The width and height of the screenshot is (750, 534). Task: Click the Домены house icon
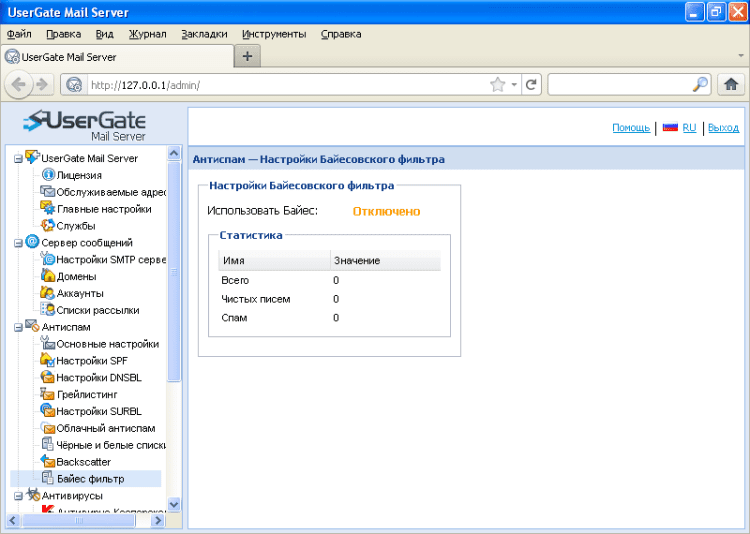(x=47, y=276)
